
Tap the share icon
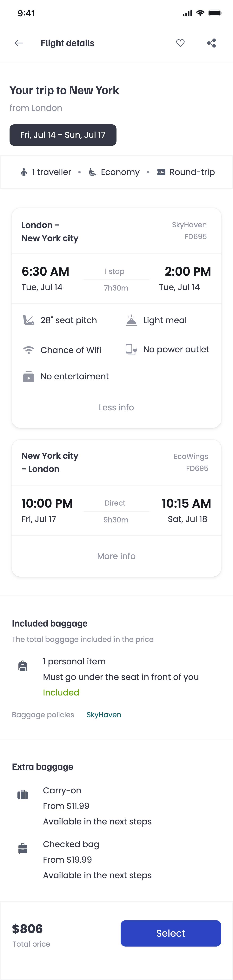[x=212, y=43]
